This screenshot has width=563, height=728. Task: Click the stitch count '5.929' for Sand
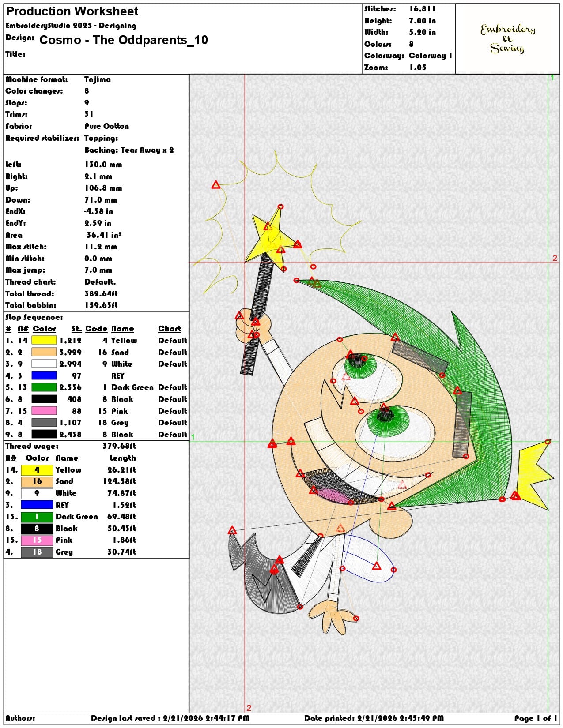point(71,353)
